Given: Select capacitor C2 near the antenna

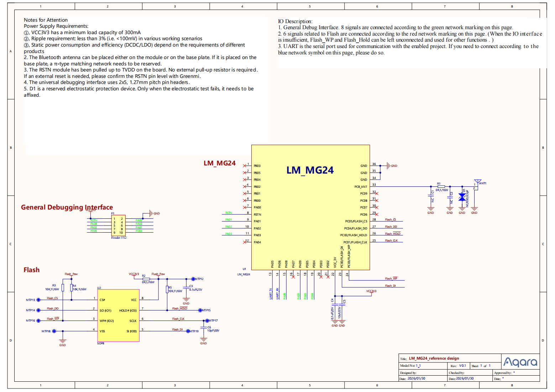Looking at the screenshot, I should click(450, 197).
